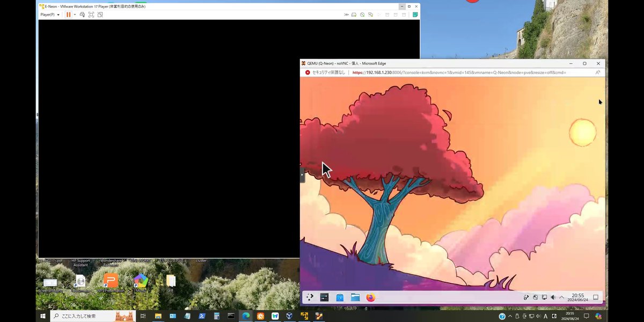Open Task View on Windows taskbar
The image size is (644, 322).
(143, 316)
